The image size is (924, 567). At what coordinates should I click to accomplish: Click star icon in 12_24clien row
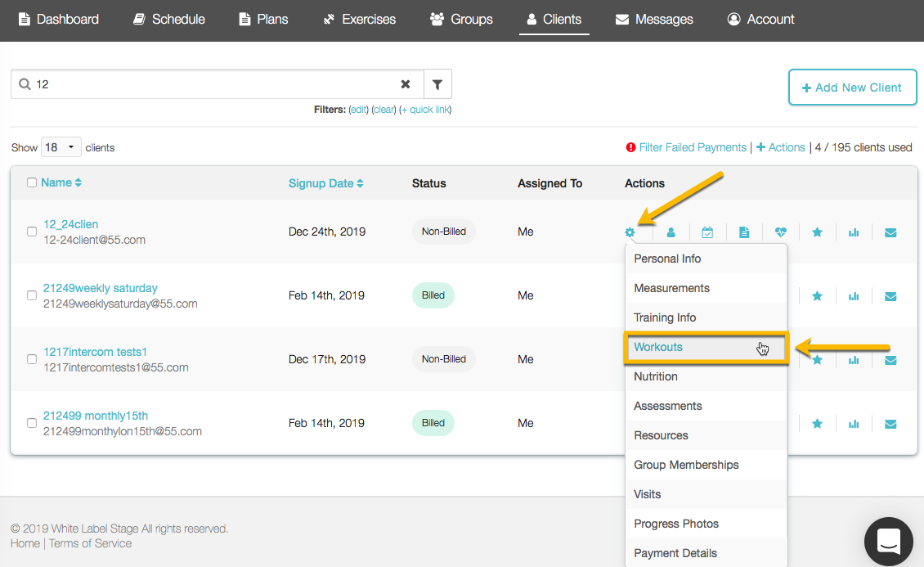pyautogui.click(x=818, y=232)
